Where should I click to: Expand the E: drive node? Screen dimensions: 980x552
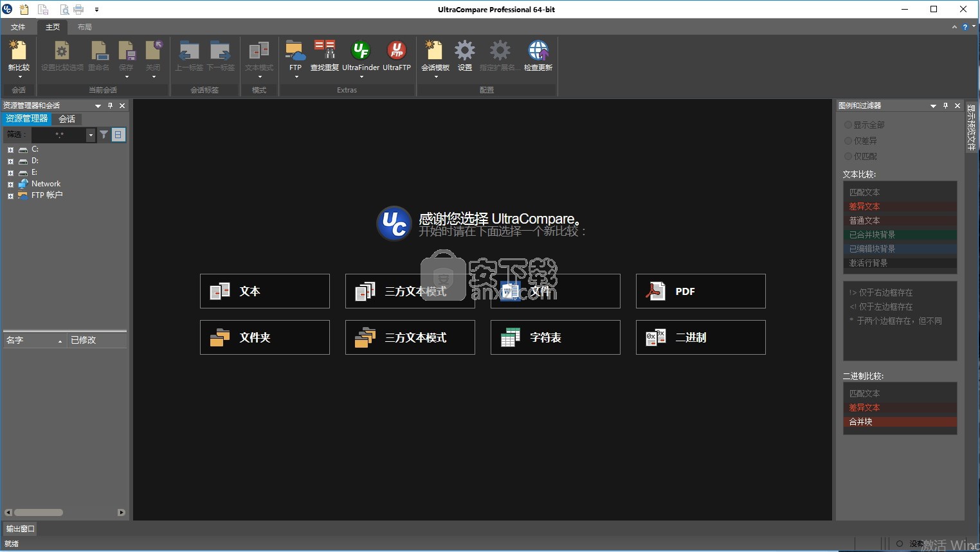(x=10, y=173)
